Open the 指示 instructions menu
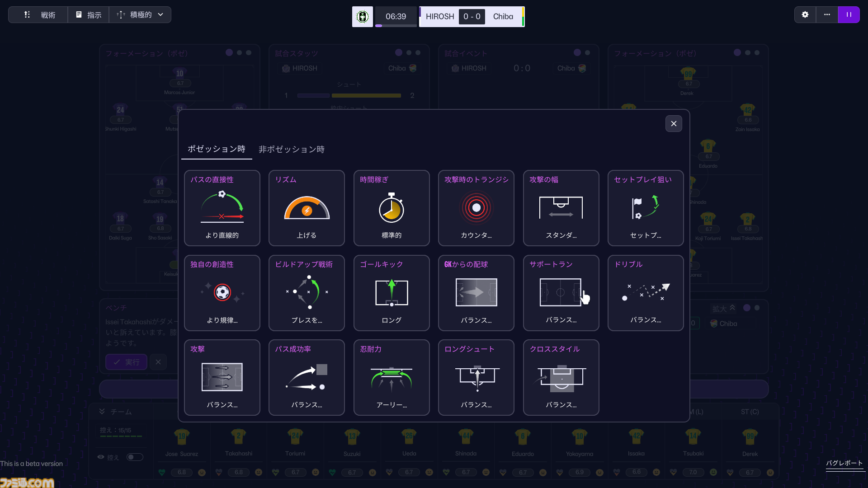868x488 pixels. (x=89, y=15)
